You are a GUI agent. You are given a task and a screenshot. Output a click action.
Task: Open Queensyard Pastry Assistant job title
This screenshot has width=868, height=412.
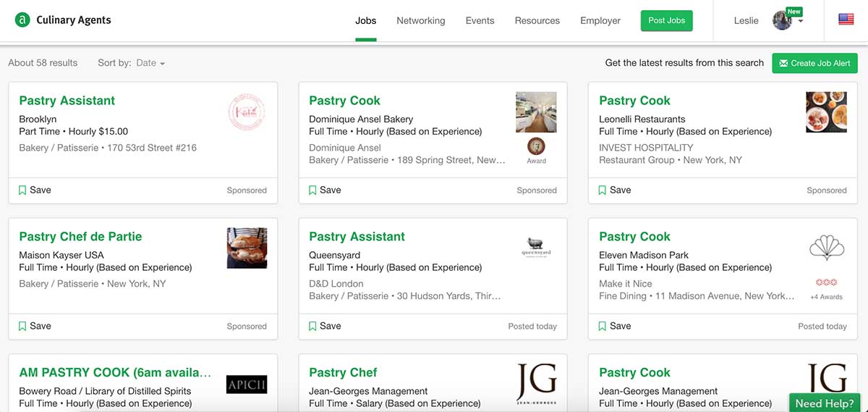click(357, 237)
